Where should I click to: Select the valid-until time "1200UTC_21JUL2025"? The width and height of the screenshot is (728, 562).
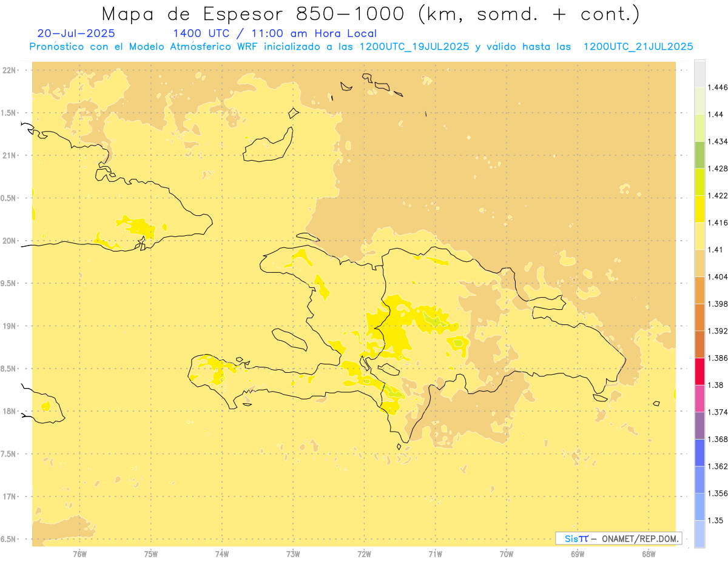638,47
